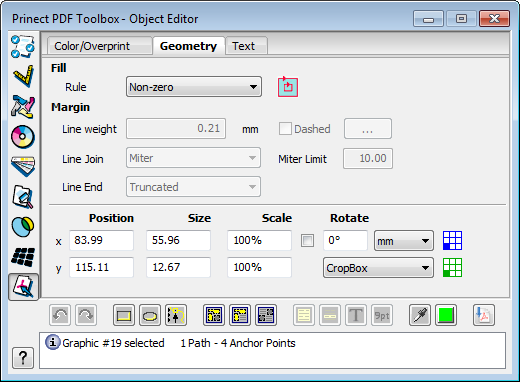Open the Fill Rule Non-zero dropdown
This screenshot has height=382, width=520.
click(194, 87)
